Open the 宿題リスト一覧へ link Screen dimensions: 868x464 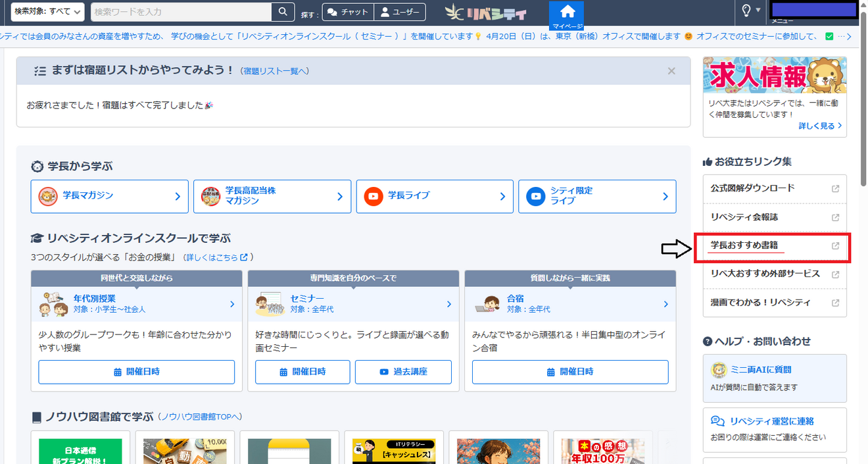[x=274, y=71]
